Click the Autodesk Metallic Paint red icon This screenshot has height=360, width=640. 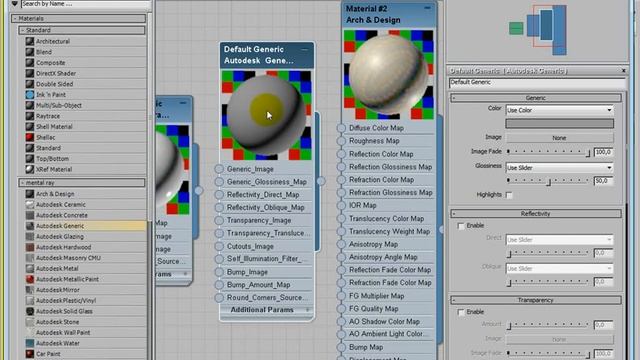coord(30,279)
